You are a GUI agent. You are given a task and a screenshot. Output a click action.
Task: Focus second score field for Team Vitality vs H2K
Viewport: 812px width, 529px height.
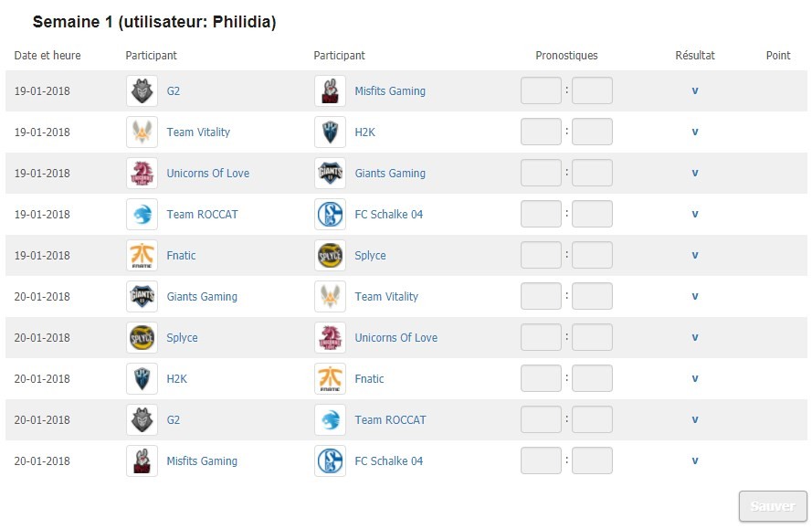point(592,132)
